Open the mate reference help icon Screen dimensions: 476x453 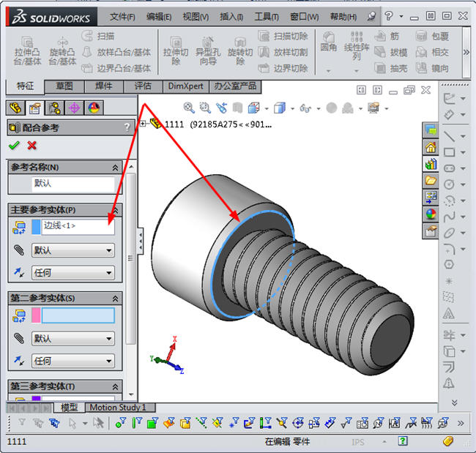tap(127, 127)
